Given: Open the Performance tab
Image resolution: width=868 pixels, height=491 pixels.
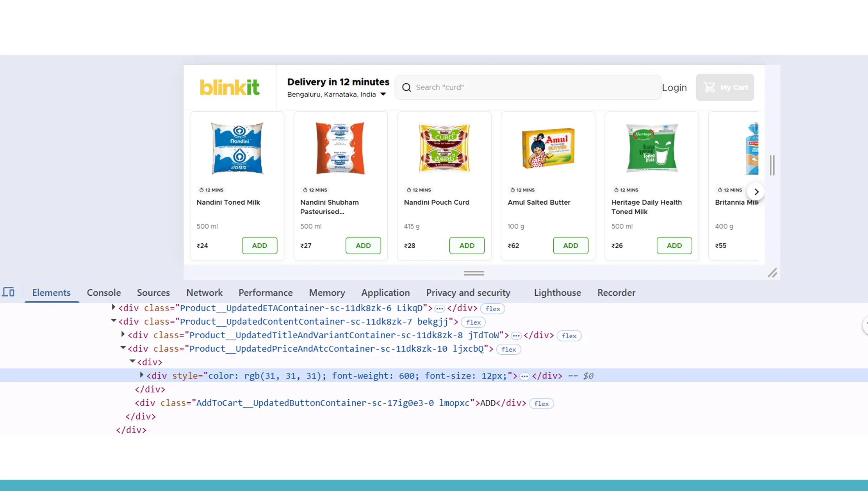Looking at the screenshot, I should point(266,293).
